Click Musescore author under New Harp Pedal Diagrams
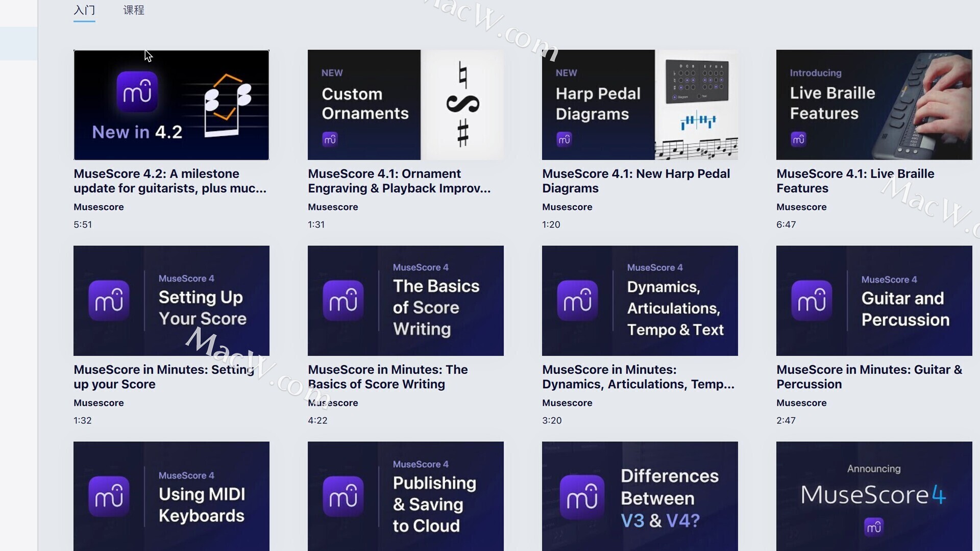980x551 pixels. pos(567,207)
